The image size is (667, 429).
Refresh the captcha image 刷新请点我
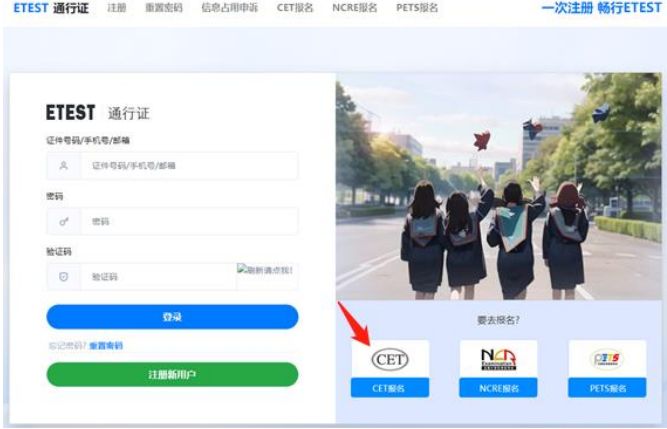(x=265, y=270)
